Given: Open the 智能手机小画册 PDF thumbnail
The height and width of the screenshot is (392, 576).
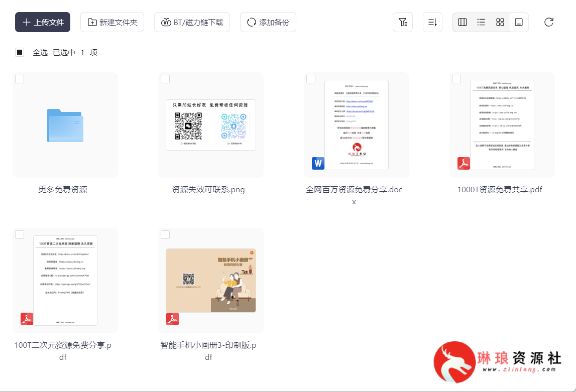Looking at the screenshot, I should click(x=211, y=281).
